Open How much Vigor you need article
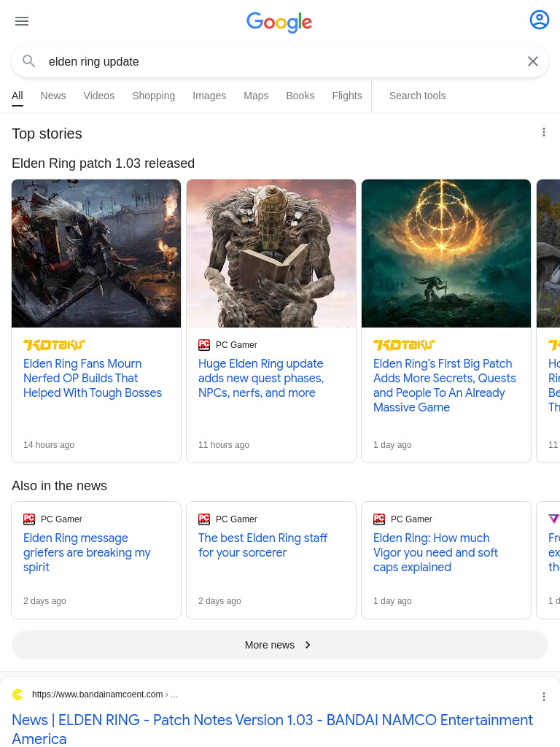 436,553
